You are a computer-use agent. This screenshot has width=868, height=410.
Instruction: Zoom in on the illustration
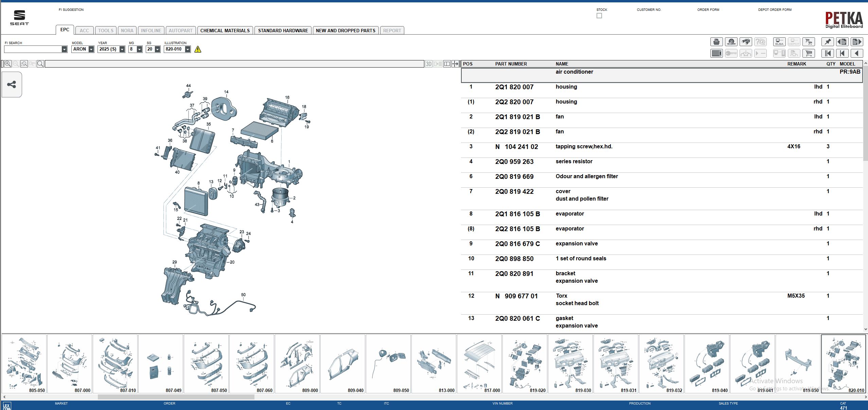(x=7, y=64)
